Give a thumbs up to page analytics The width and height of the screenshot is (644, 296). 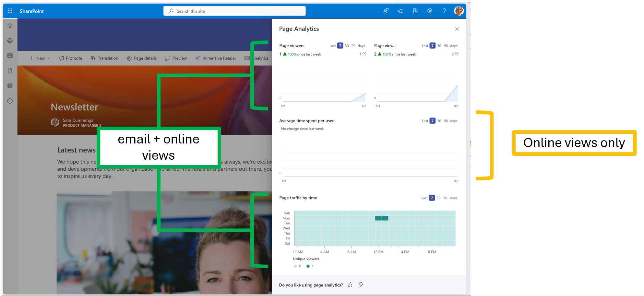(x=350, y=285)
